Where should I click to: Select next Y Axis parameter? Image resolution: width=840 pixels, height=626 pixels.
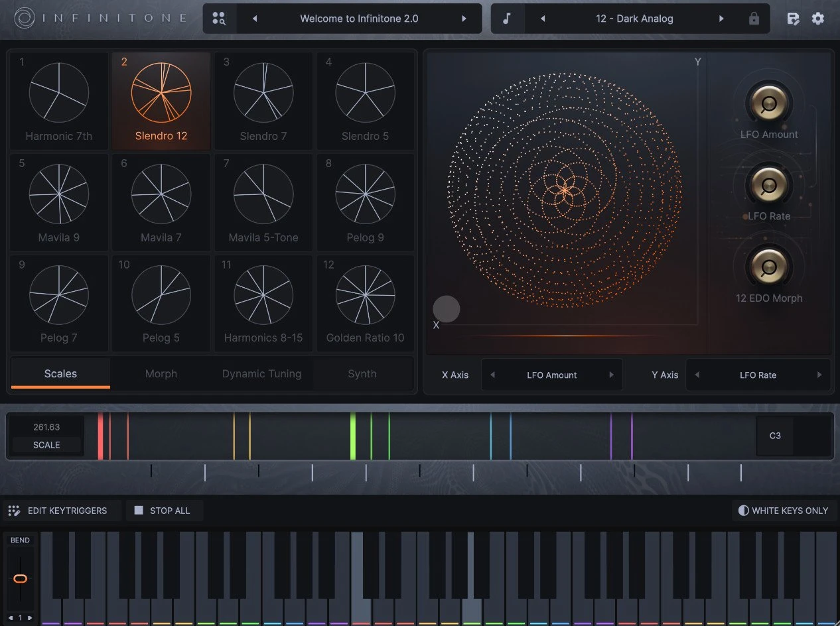(x=819, y=375)
